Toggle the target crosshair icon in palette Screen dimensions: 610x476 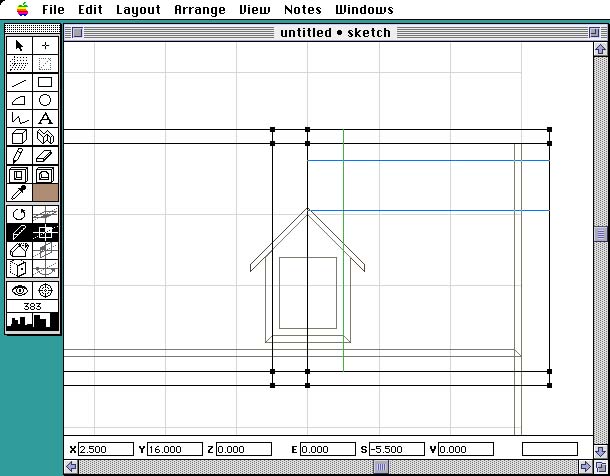click(45, 290)
